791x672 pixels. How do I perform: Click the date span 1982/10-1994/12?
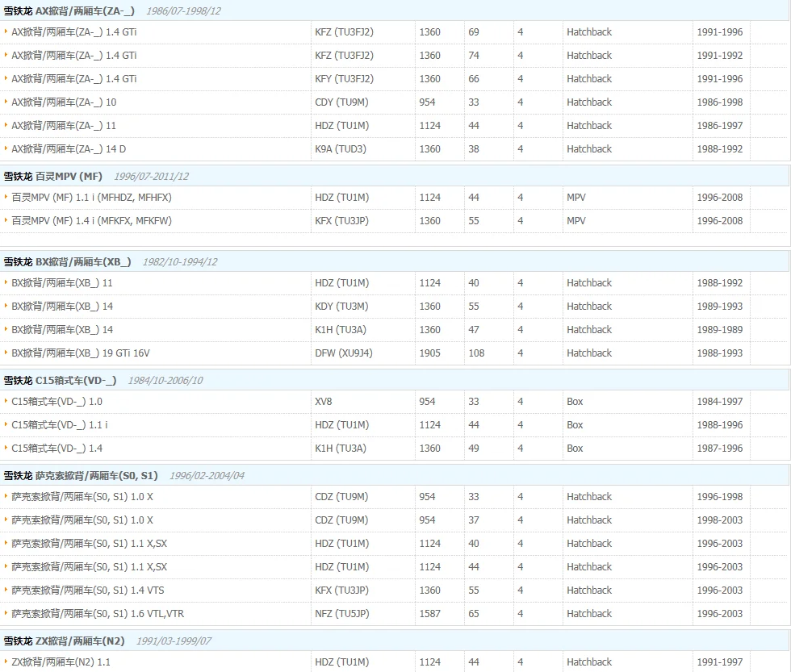coord(180,261)
